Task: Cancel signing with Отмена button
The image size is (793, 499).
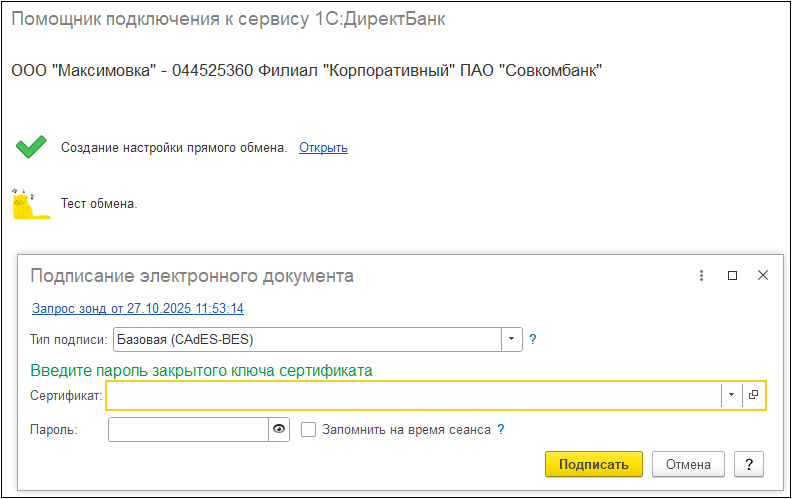Action: 688,464
